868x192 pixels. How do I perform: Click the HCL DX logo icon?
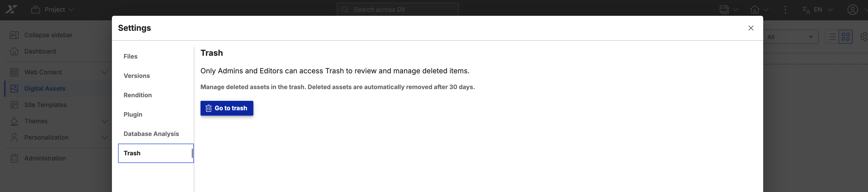tap(11, 9)
